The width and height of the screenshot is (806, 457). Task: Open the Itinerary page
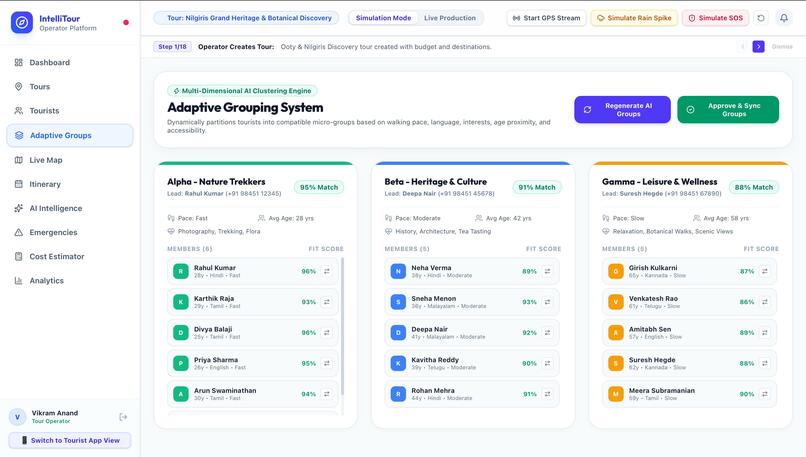[69, 184]
